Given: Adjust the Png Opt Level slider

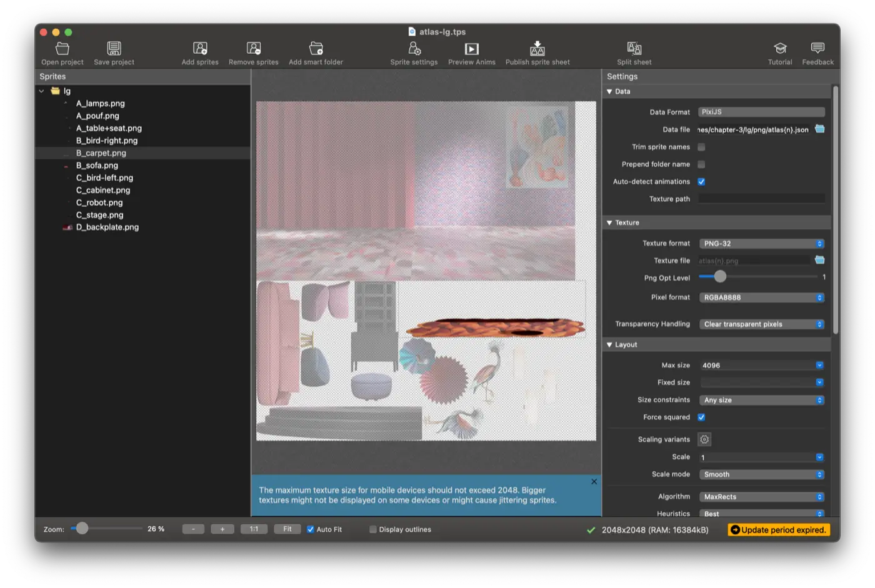Looking at the screenshot, I should coord(720,277).
